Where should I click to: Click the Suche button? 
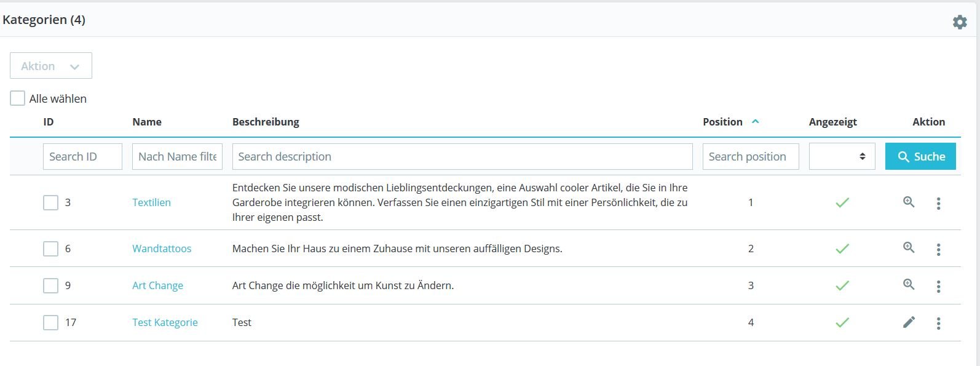tap(920, 157)
